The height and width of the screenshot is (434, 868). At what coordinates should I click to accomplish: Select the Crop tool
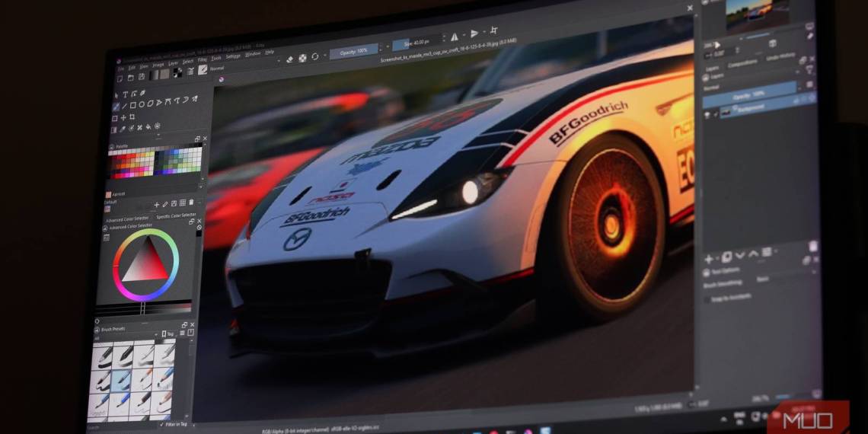pyautogui.click(x=132, y=116)
